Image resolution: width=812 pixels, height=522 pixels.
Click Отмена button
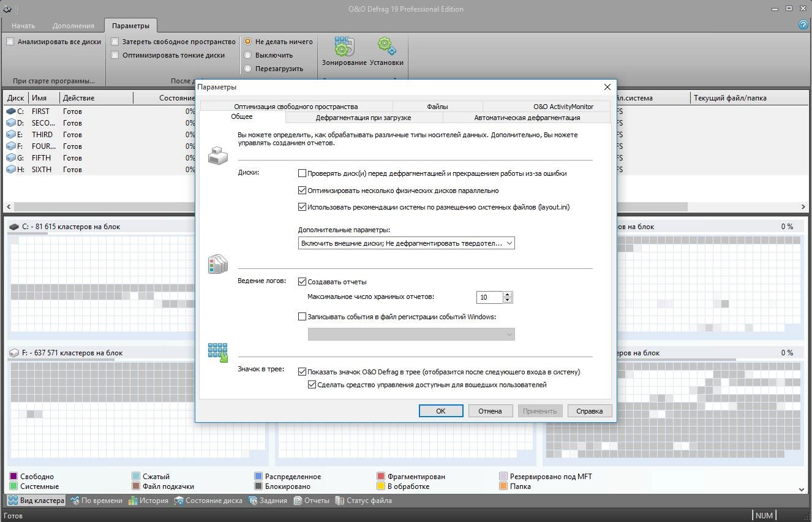tap(491, 411)
